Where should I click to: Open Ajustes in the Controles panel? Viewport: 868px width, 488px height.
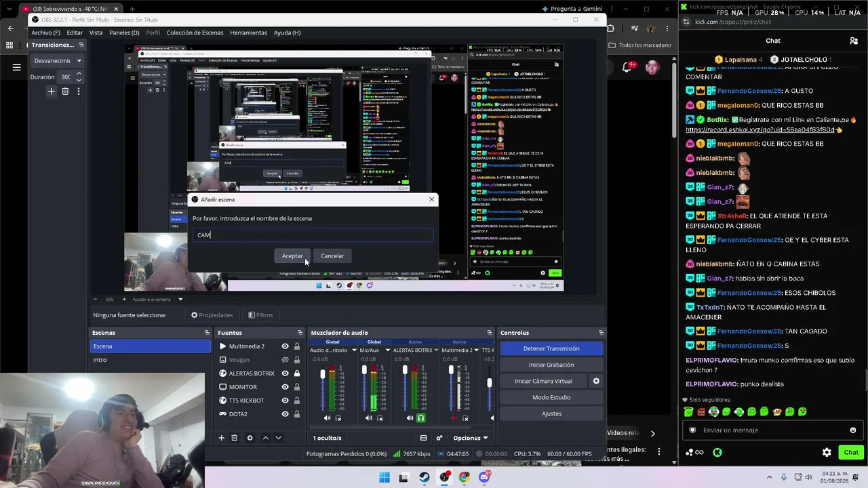pos(551,413)
